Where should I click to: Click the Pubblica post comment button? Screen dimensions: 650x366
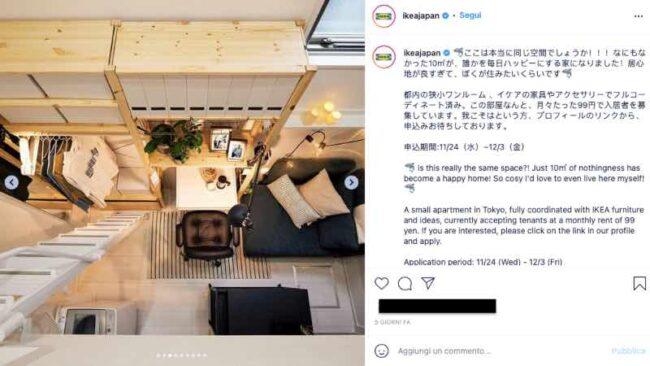pos(628,351)
